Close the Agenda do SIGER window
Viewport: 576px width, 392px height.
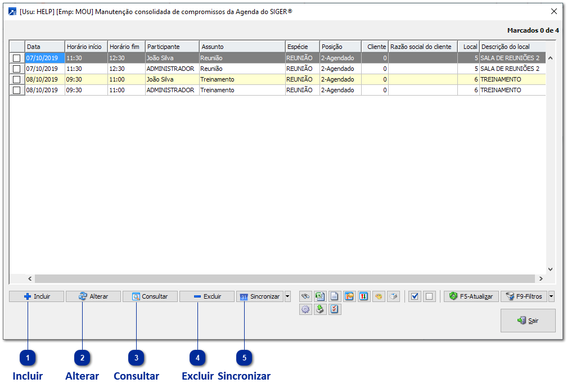point(554,12)
